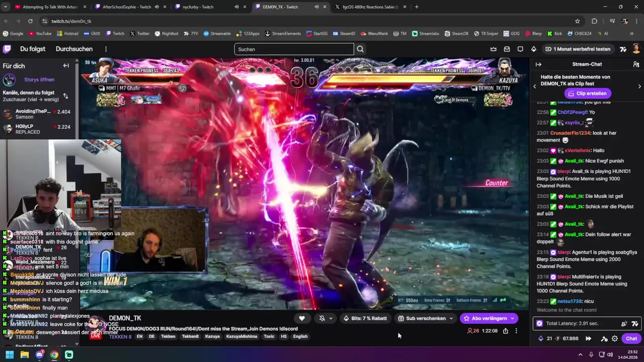Click the 7TV icon in top navigation
Screen dimensions: 644x362
point(623,49)
